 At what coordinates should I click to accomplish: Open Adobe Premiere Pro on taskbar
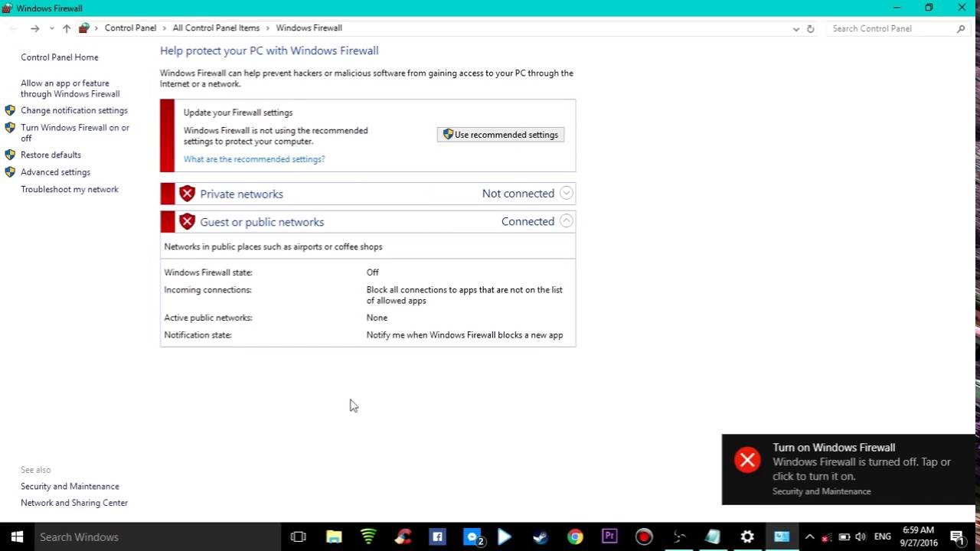(x=609, y=536)
